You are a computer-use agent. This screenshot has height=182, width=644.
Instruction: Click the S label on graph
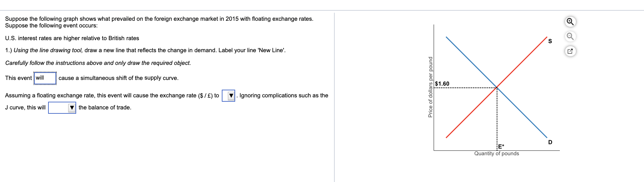click(x=550, y=41)
